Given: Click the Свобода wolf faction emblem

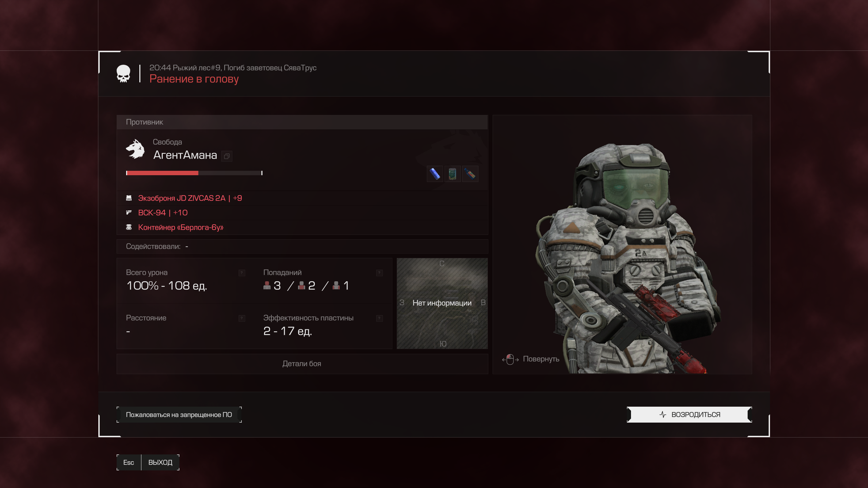Looking at the screenshot, I should (x=135, y=149).
